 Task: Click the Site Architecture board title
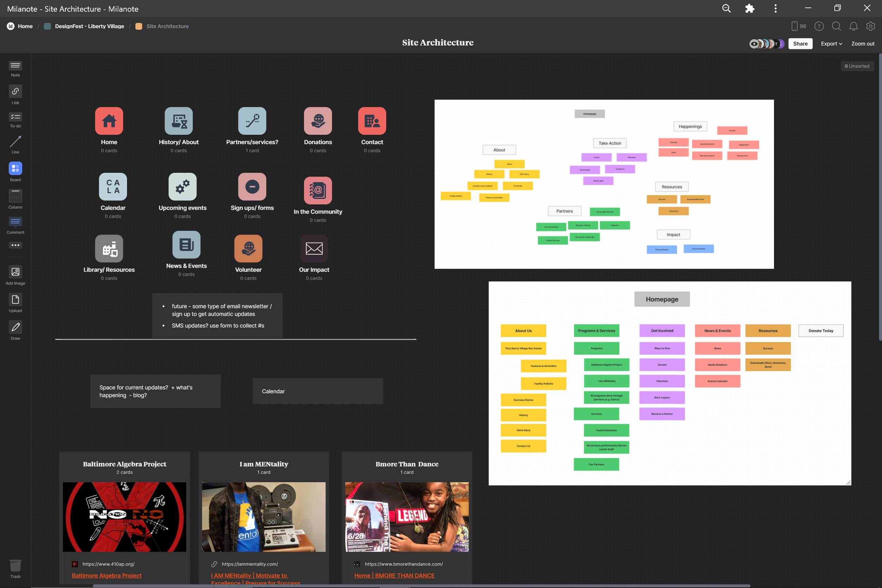click(x=437, y=42)
